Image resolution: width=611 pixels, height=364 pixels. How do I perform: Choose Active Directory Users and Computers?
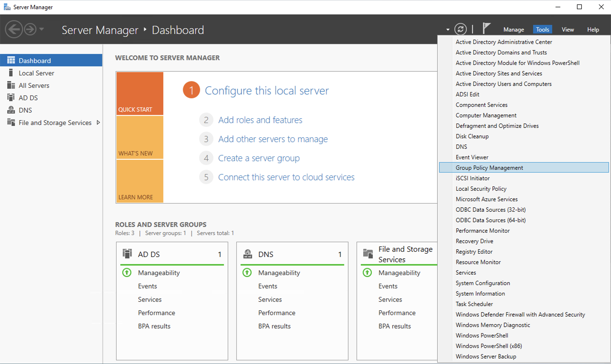tap(503, 84)
